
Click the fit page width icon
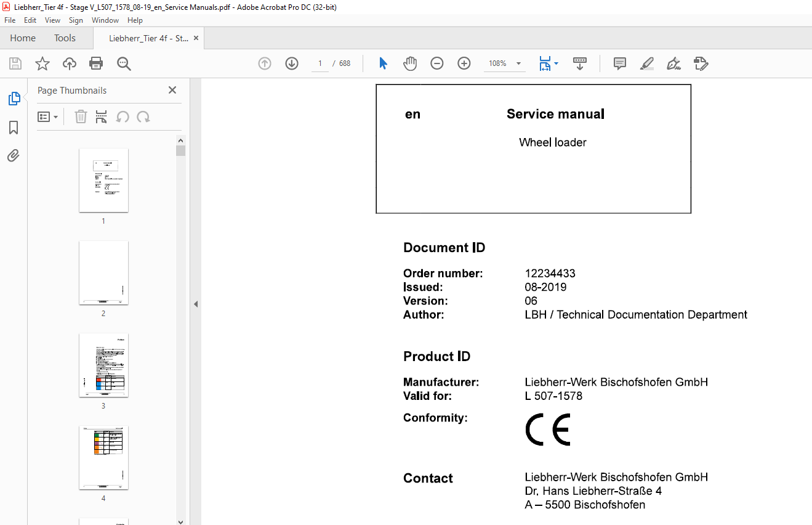point(545,63)
